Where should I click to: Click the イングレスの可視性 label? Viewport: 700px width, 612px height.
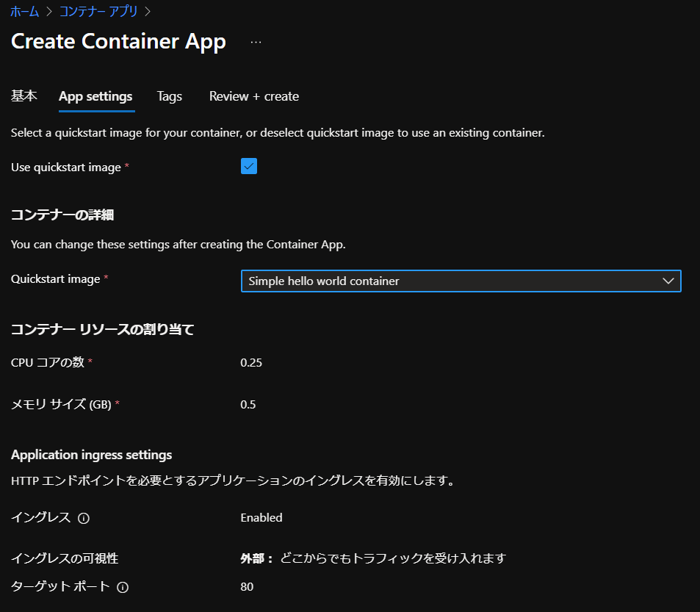tap(65, 558)
